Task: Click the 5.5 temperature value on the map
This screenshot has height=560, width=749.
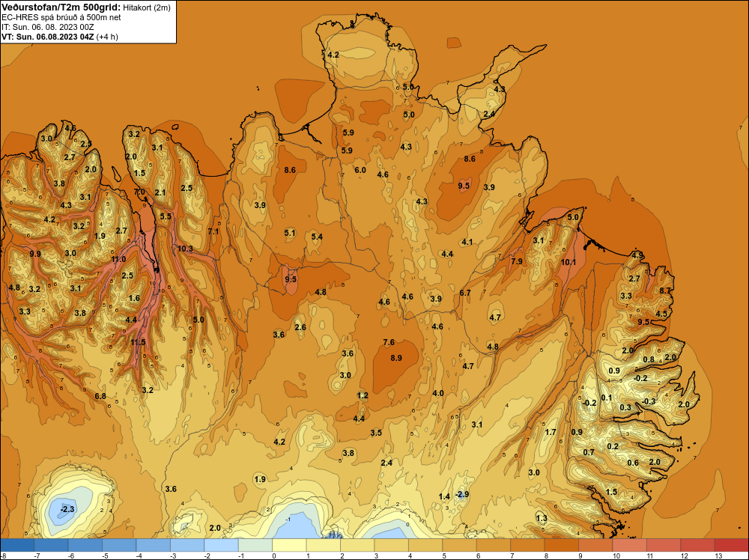Action: [x=166, y=216]
